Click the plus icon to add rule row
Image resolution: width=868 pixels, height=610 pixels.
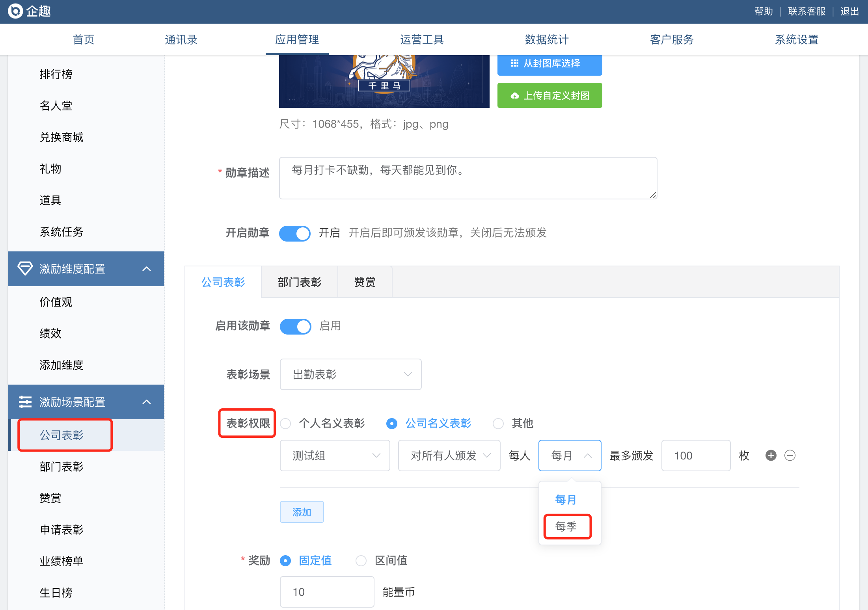pyautogui.click(x=771, y=456)
